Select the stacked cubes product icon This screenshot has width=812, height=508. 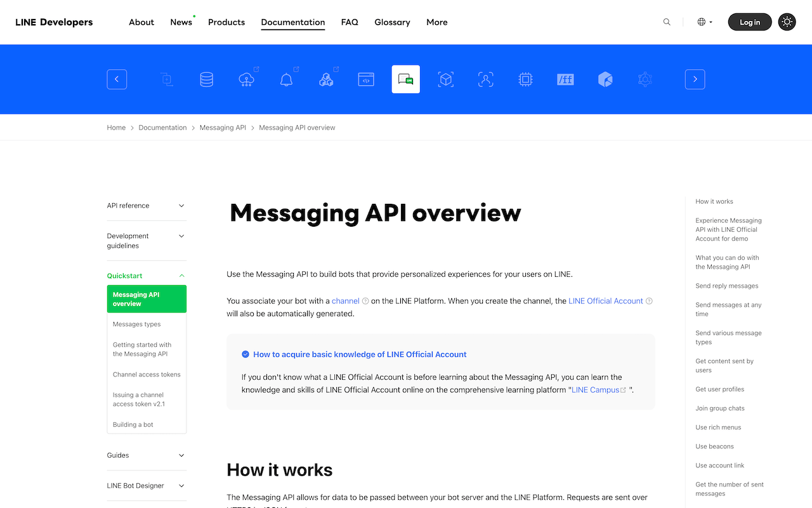326,79
